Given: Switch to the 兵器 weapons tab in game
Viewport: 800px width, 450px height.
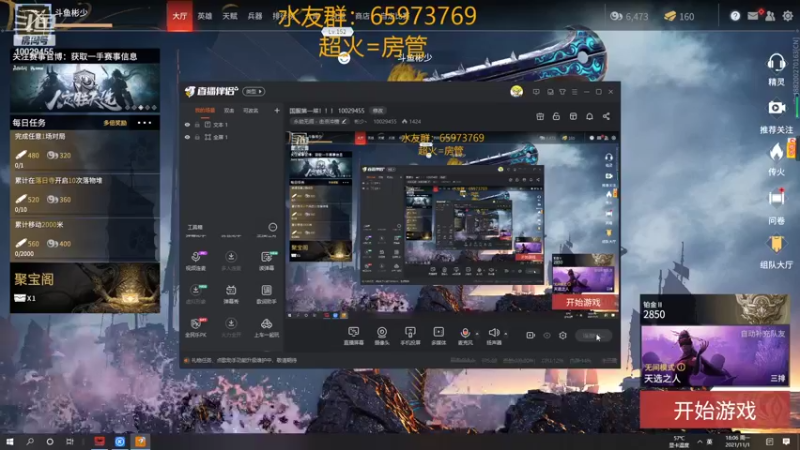Looking at the screenshot, I should click(255, 16).
